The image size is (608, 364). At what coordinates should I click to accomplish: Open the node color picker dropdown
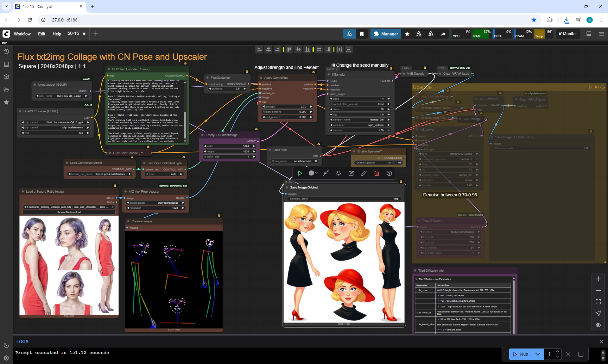click(313, 173)
